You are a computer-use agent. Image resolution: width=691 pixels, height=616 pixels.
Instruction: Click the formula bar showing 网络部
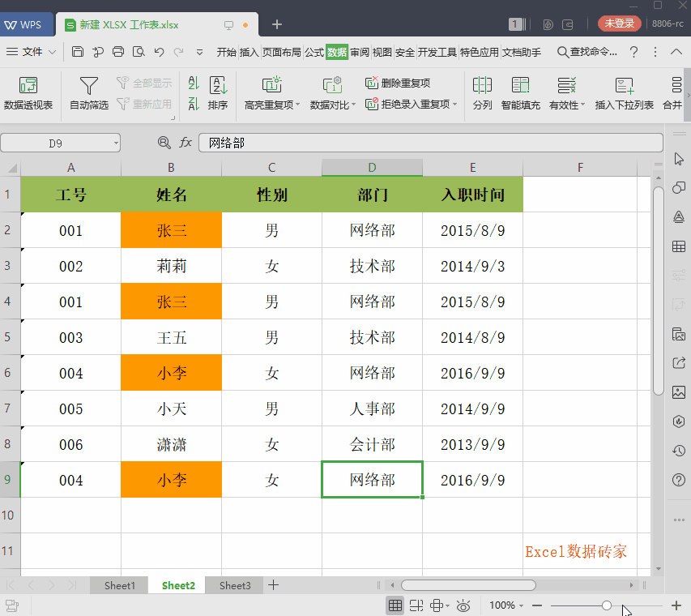[430, 143]
